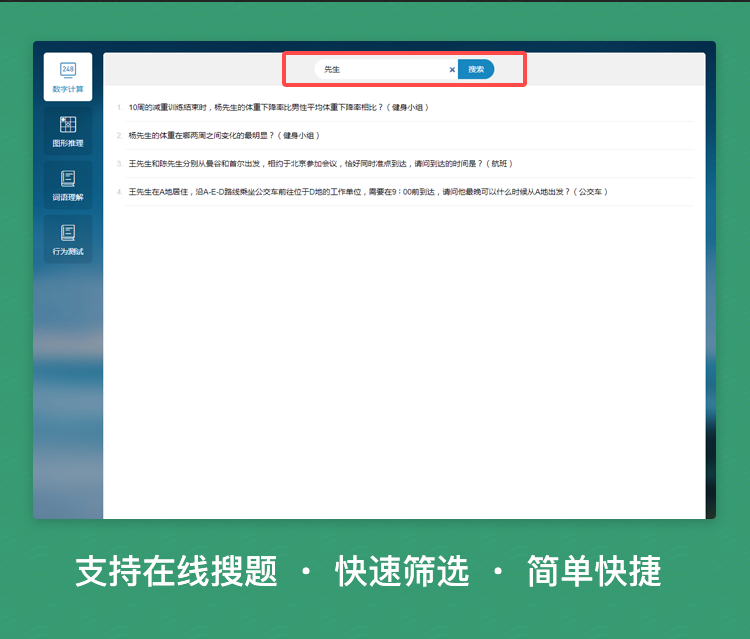
Task: Open the 数字计算 sidebar category
Action: pyautogui.click(x=68, y=77)
